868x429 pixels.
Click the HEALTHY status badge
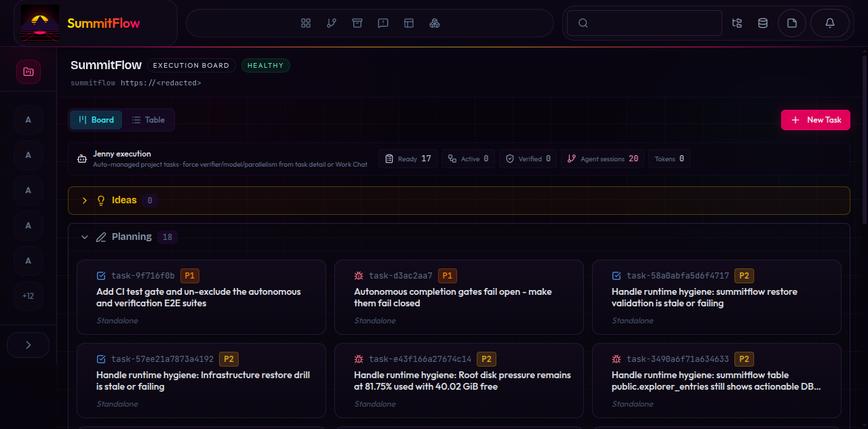[x=266, y=66]
